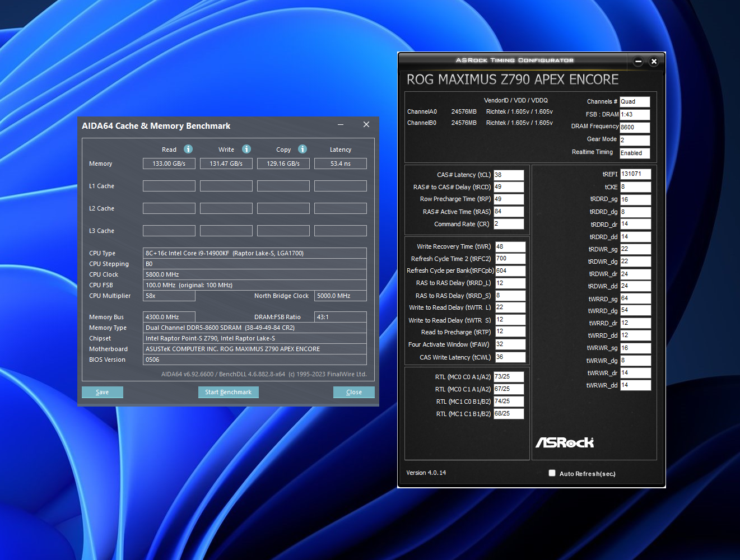Viewport: 740px width, 560px height.
Task: Click the Version 4.0.14 label
Action: point(426,473)
